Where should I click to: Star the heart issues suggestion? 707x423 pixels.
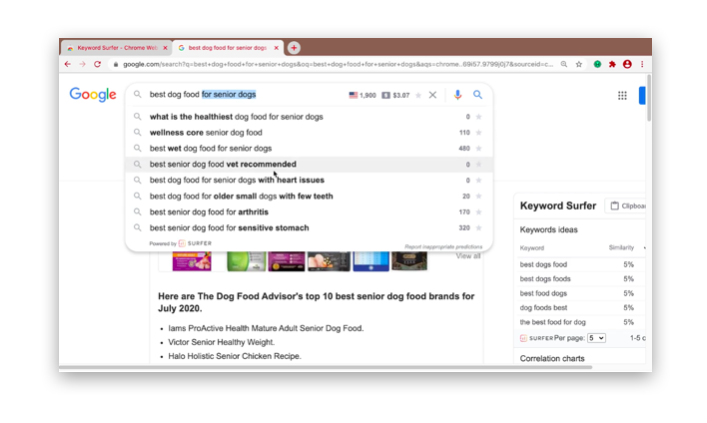[479, 180]
